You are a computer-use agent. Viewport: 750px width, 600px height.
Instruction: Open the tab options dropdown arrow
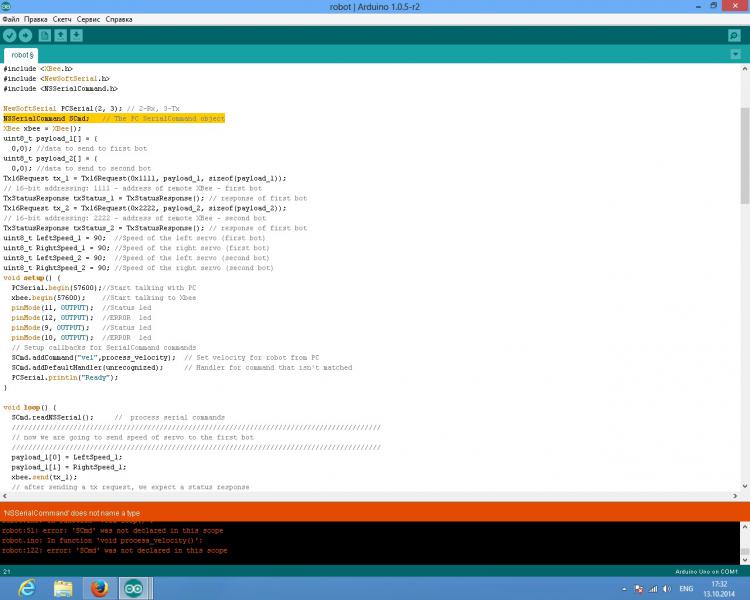[736, 55]
